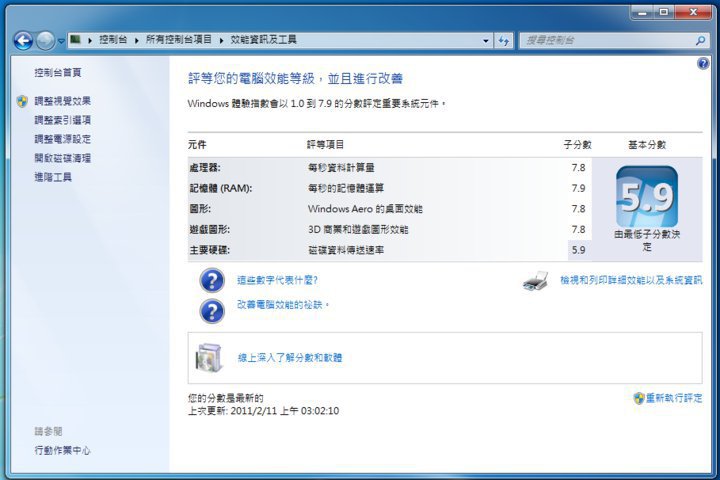Click the shield icon beside 重新執行評定

point(639,398)
